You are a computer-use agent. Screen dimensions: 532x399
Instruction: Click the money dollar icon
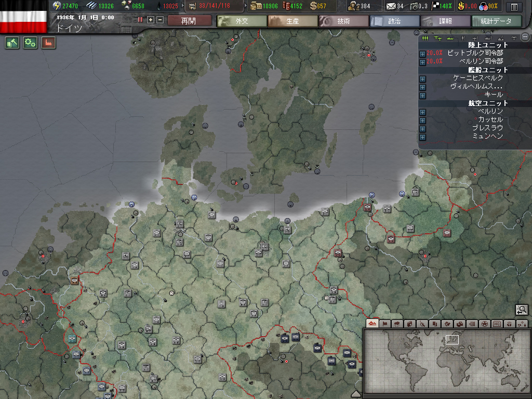click(313, 6)
